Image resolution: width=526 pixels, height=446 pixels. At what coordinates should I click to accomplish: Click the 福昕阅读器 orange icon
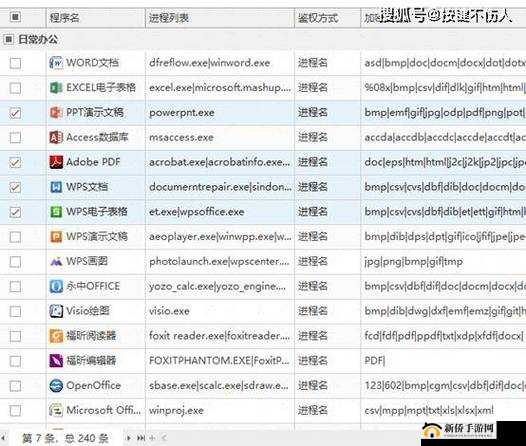56,336
